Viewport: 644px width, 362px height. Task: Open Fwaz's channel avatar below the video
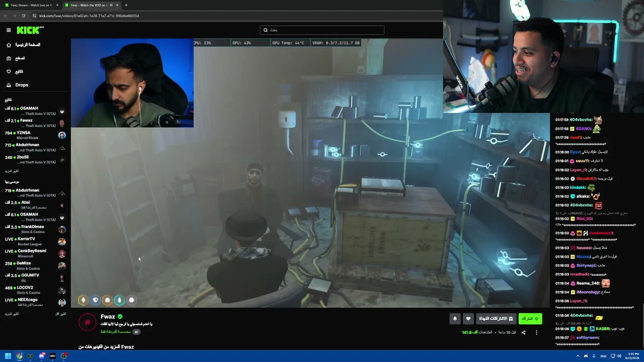pos(88,322)
